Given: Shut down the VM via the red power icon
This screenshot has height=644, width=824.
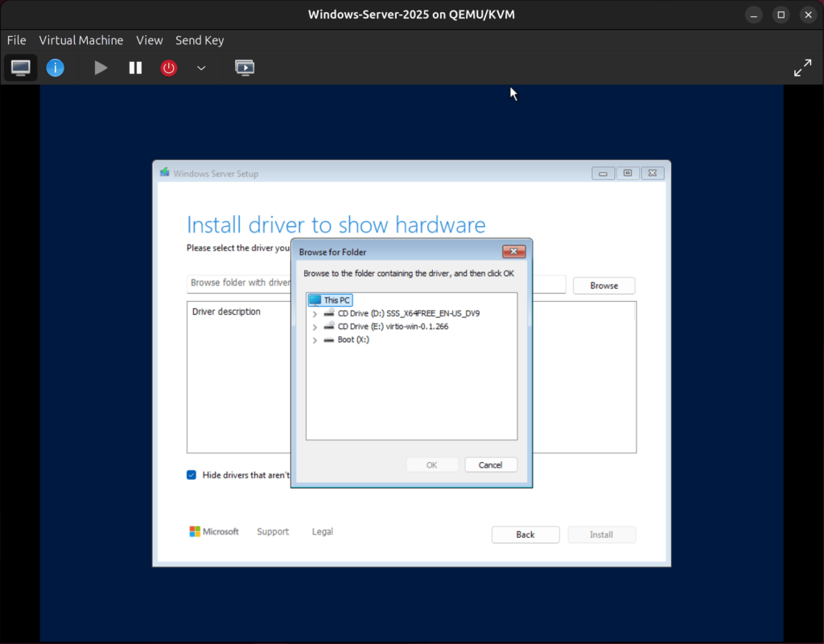Looking at the screenshot, I should coord(168,68).
